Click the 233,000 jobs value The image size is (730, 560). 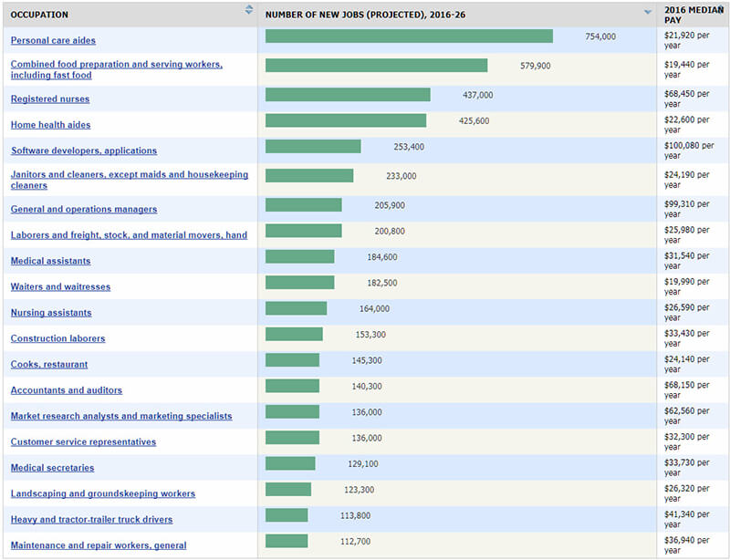coord(401,176)
